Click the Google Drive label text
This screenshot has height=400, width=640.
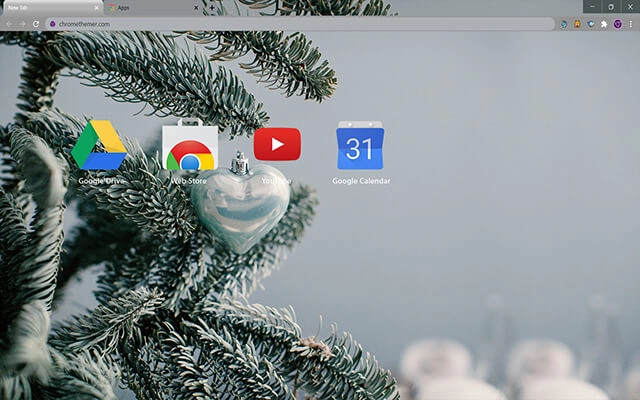click(101, 181)
